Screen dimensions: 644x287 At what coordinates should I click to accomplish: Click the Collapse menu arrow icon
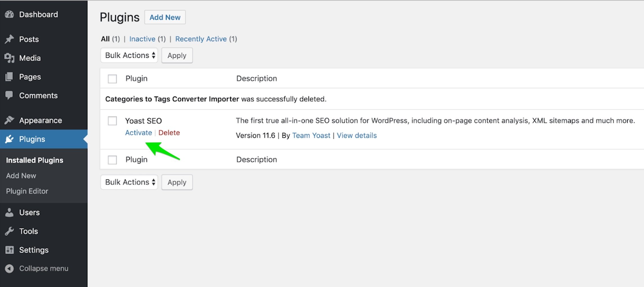point(9,268)
